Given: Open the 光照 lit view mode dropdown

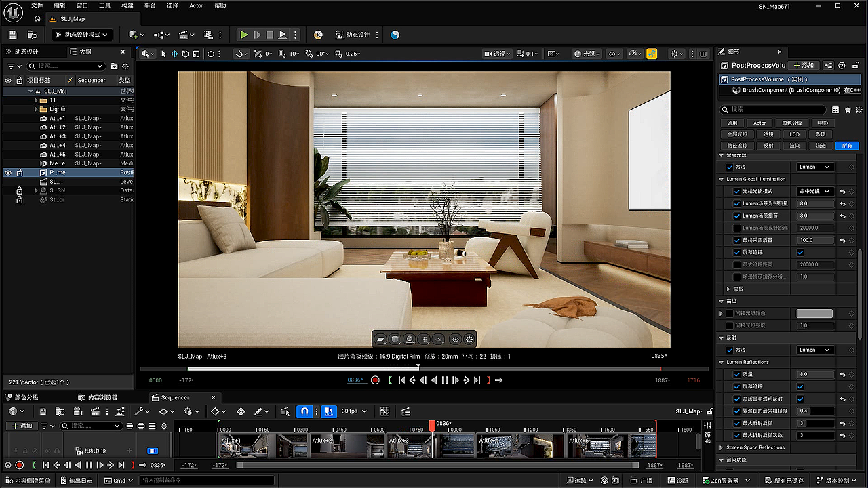Looking at the screenshot, I should (x=587, y=54).
